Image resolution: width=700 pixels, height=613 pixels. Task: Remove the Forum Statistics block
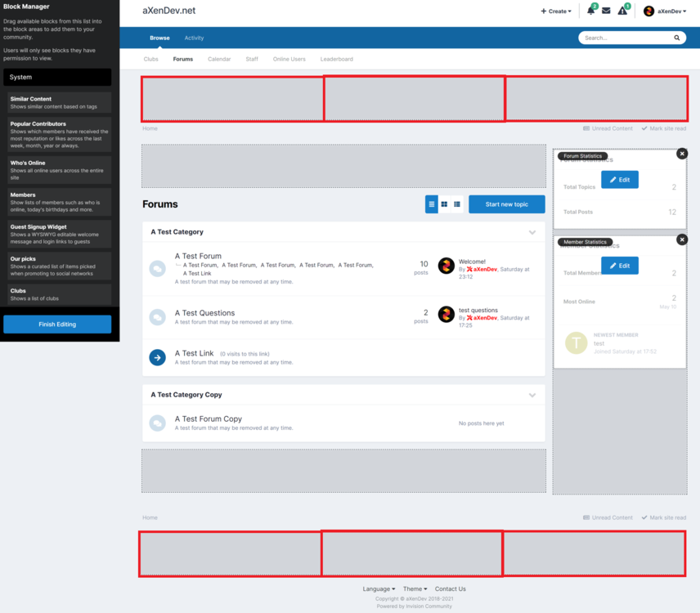tap(682, 154)
